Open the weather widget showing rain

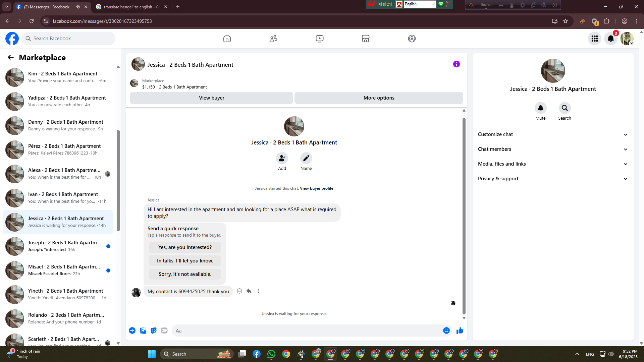(23, 354)
